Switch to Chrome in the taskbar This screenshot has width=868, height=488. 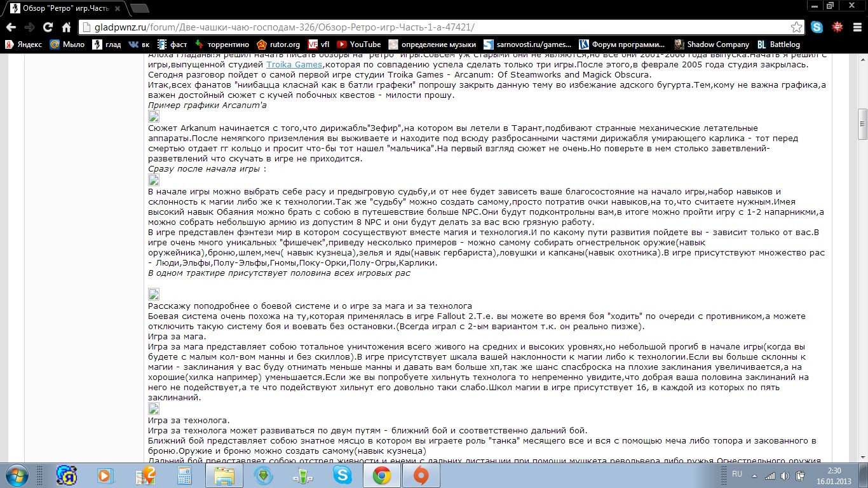click(382, 475)
